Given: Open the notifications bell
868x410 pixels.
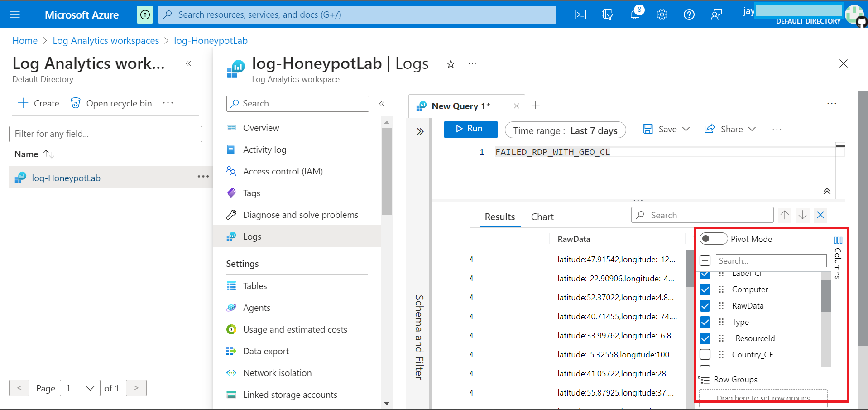Looking at the screenshot, I should pyautogui.click(x=635, y=14).
